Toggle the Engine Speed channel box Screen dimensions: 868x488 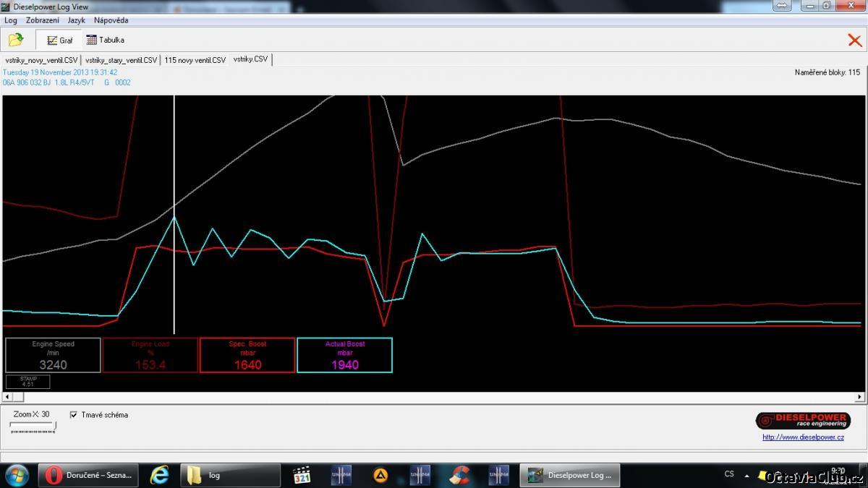[x=53, y=355]
